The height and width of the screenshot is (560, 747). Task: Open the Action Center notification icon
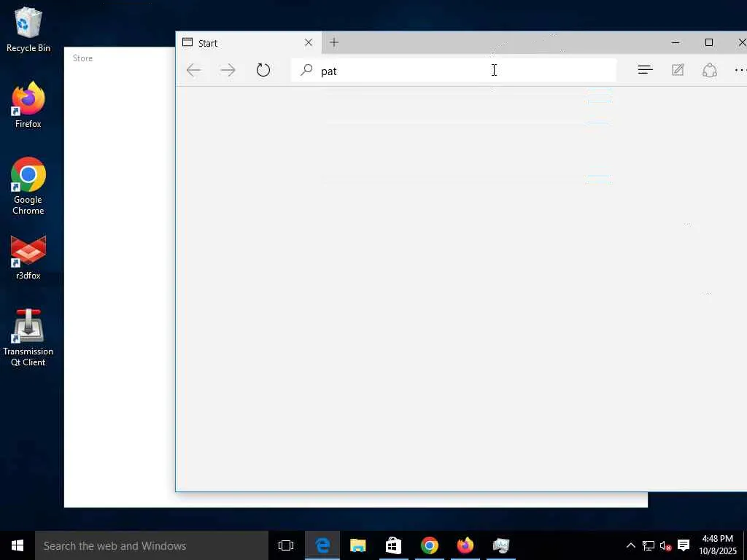click(x=684, y=545)
